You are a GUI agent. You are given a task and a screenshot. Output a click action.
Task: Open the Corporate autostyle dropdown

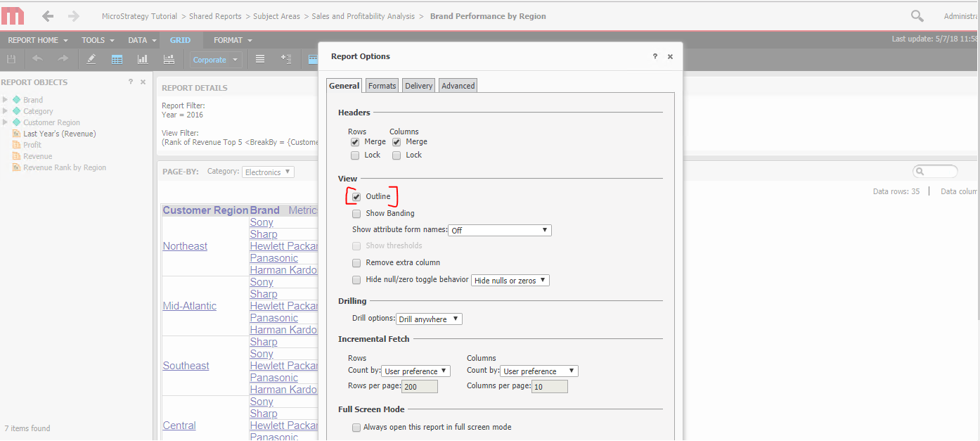pyautogui.click(x=215, y=59)
